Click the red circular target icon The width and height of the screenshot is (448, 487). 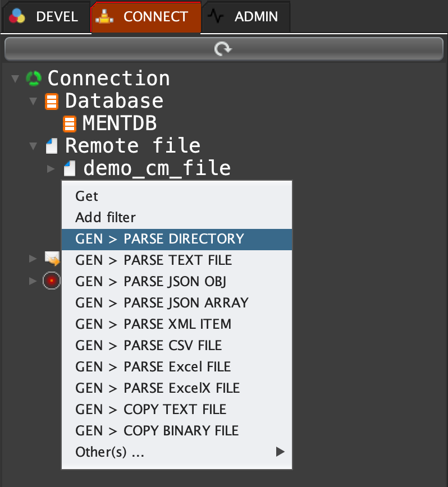coord(51,280)
